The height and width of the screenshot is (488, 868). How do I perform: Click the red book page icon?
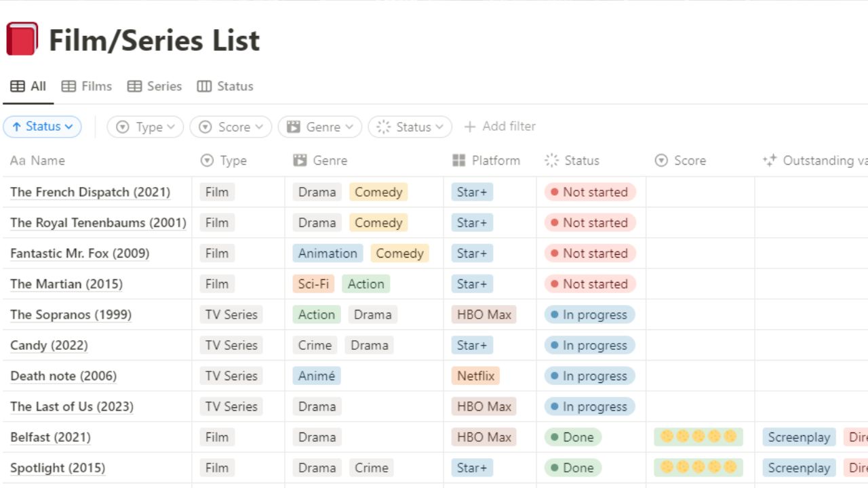click(x=22, y=39)
